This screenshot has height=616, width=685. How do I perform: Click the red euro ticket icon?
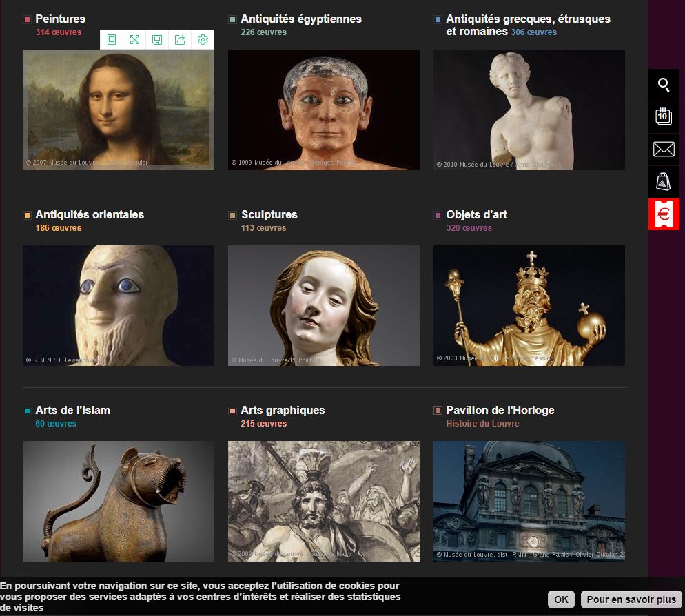click(664, 214)
